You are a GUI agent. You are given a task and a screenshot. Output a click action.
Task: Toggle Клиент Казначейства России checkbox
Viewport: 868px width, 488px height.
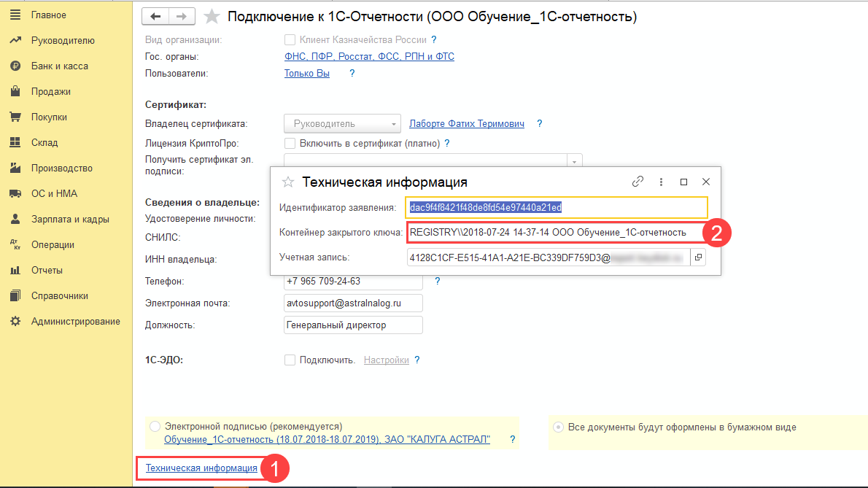click(290, 40)
